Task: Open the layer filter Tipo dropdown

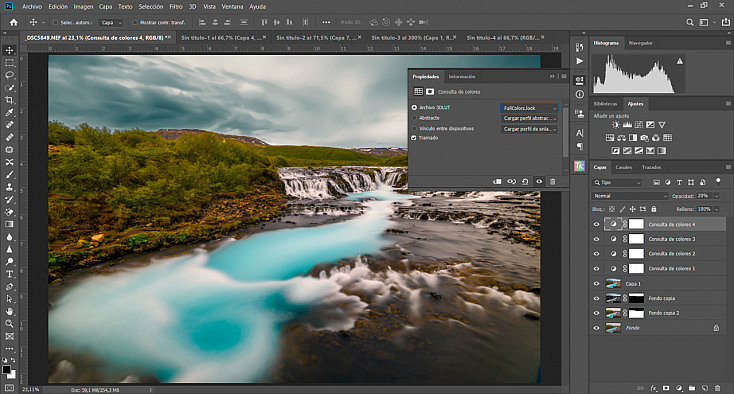Action: point(617,182)
